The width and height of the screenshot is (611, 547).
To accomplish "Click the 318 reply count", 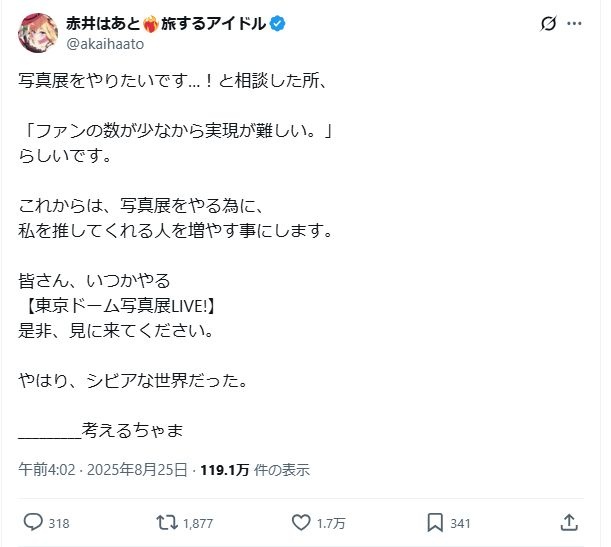I will point(59,522).
